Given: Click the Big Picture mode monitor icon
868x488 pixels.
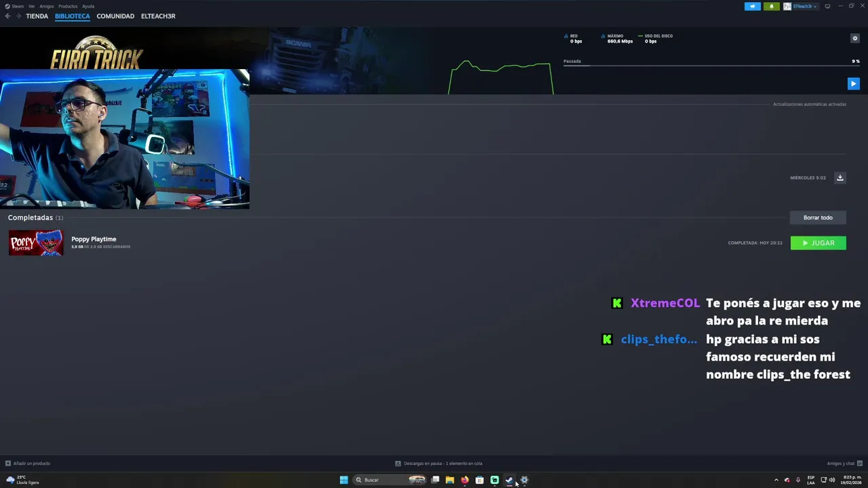Looking at the screenshot, I should tap(827, 6).
